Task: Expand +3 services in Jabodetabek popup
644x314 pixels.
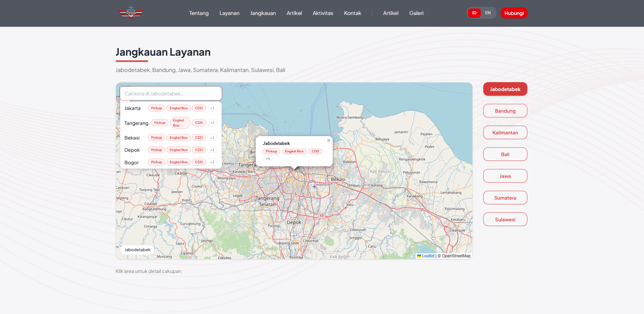Action: 268,159
